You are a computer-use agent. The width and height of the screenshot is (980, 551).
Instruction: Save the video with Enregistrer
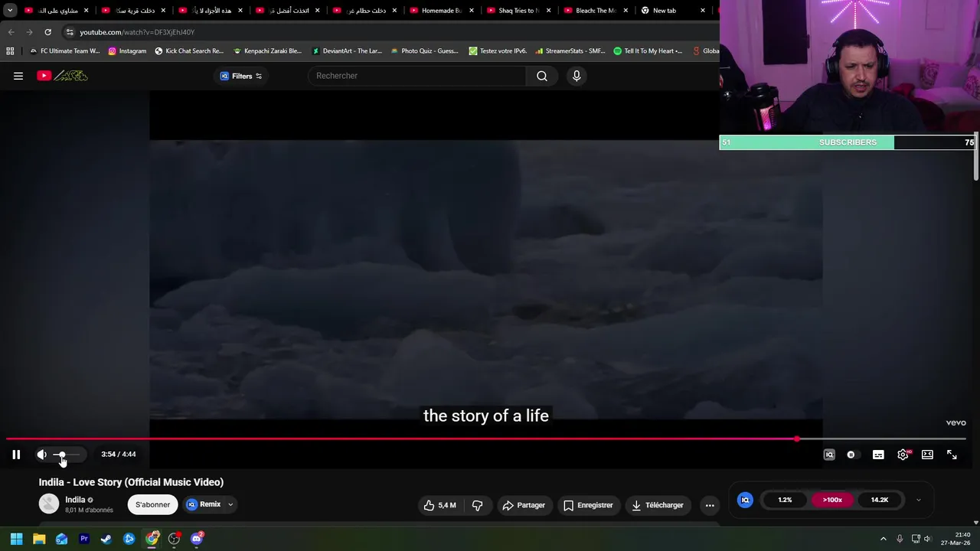[588, 505]
